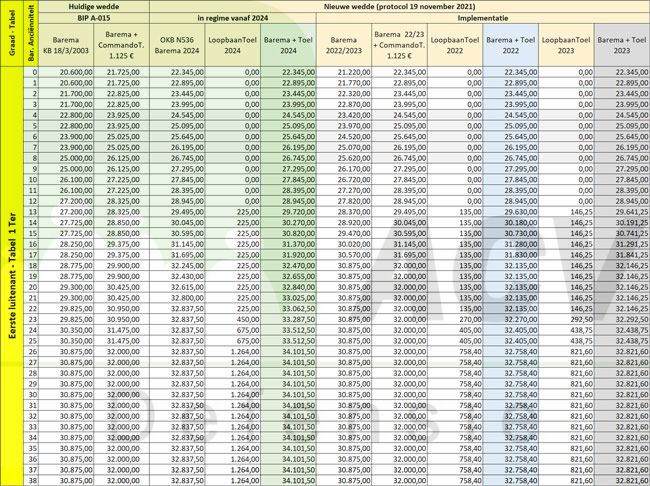The width and height of the screenshot is (650, 486).
Task: Select cell value 33.062,50
Action: (299, 309)
